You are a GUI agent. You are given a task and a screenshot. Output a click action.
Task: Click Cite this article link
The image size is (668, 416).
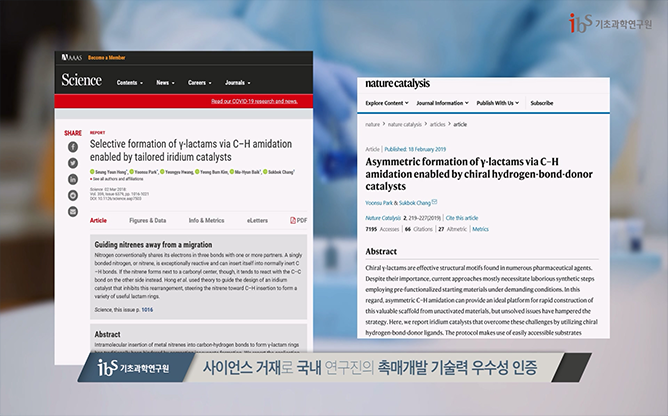pyautogui.click(x=462, y=218)
